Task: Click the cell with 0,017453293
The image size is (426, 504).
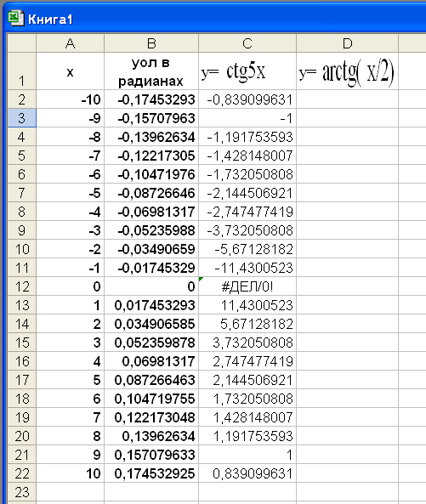Action: pyautogui.click(x=151, y=305)
